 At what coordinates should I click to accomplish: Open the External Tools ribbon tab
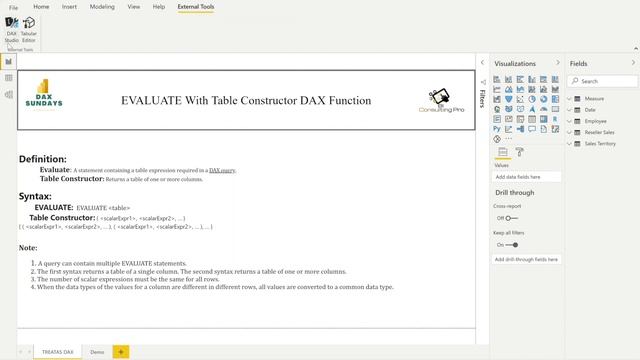[196, 7]
